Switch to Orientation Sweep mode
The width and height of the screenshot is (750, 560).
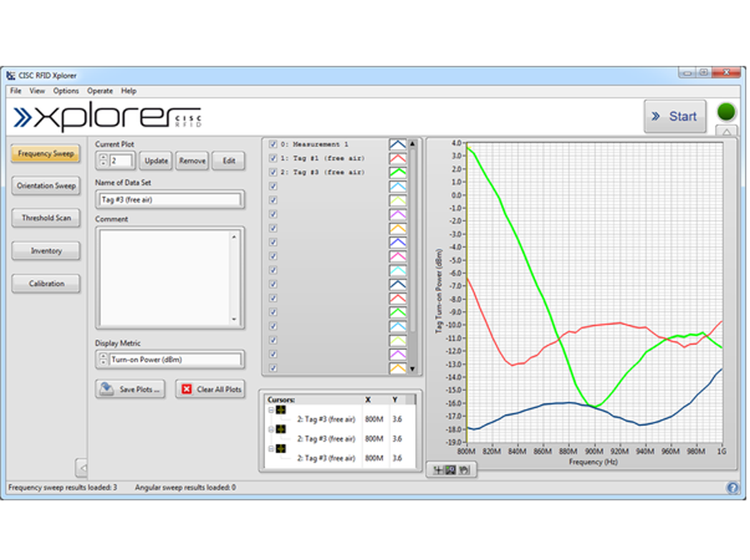tap(47, 186)
